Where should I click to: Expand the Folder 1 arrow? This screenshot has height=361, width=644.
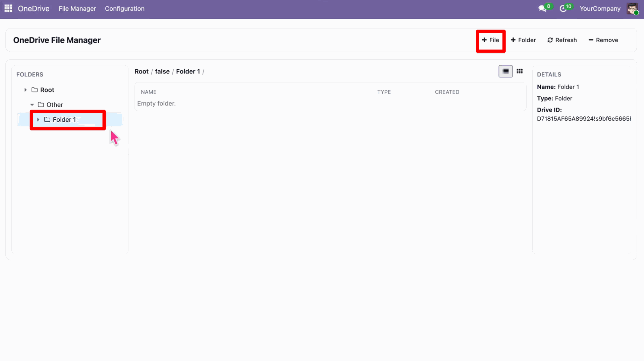38,120
